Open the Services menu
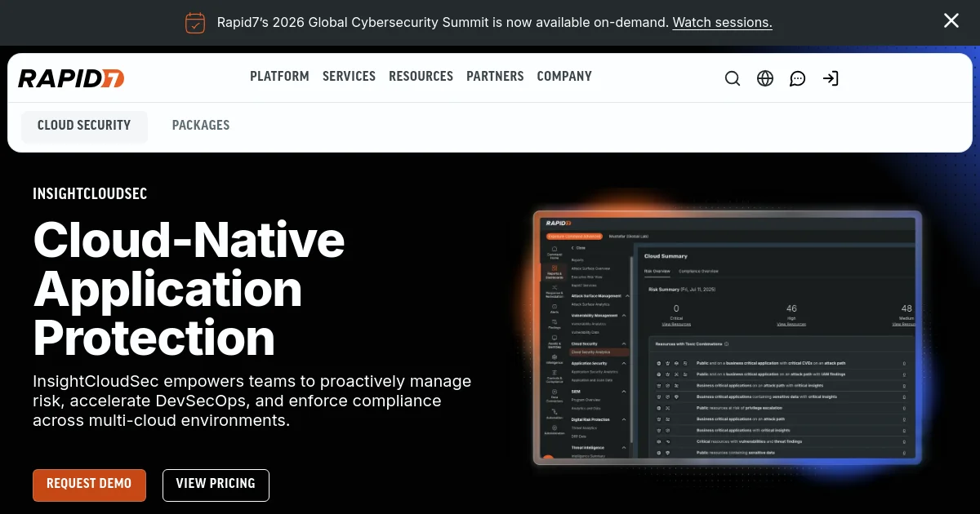Screen dimensions: 980x514 coord(349,77)
